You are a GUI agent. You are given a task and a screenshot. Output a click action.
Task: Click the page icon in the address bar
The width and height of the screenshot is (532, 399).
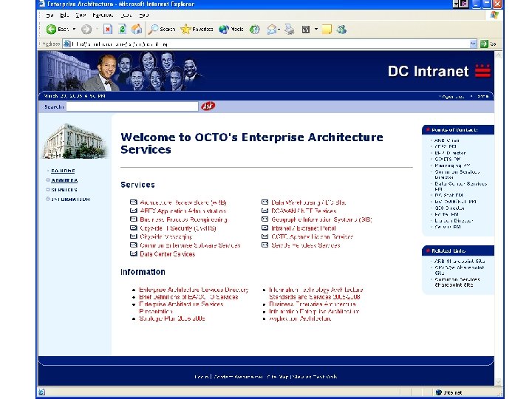click(x=67, y=44)
